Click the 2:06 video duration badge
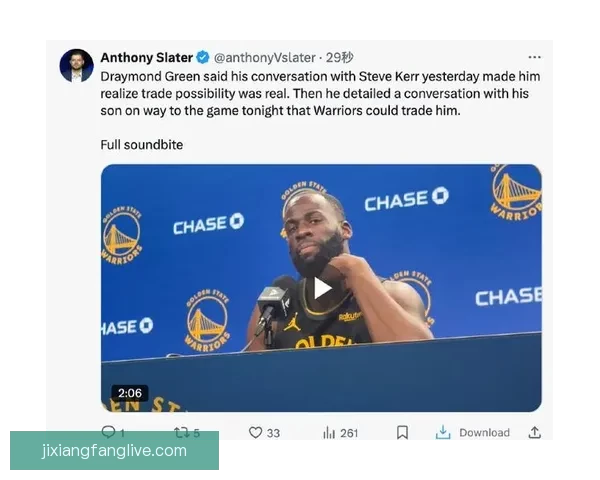Viewport: 600px width, 480px height. [130, 393]
